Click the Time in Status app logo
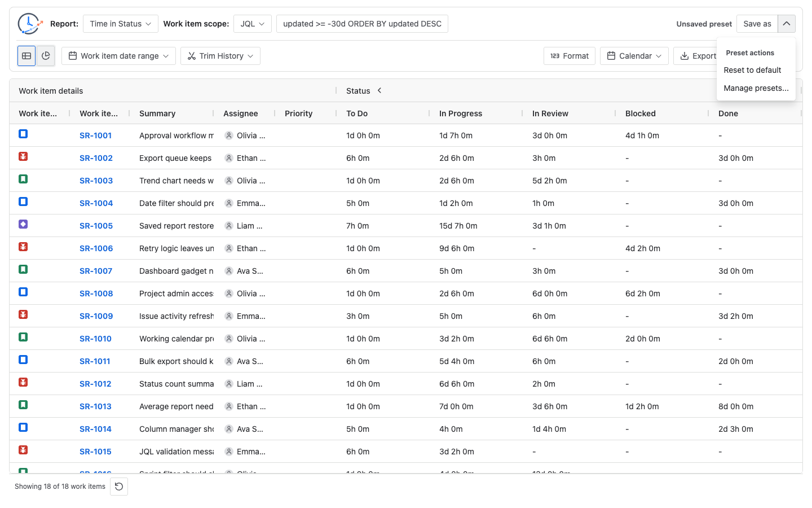 (30, 24)
